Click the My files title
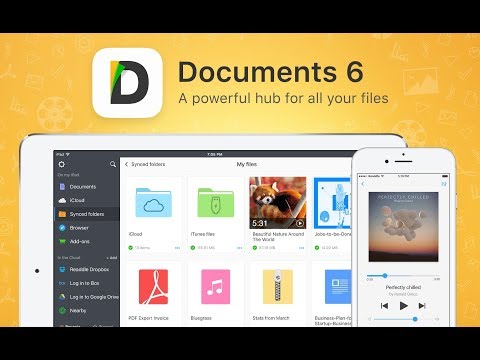Viewport: 480px width, 360px height. 247,164
